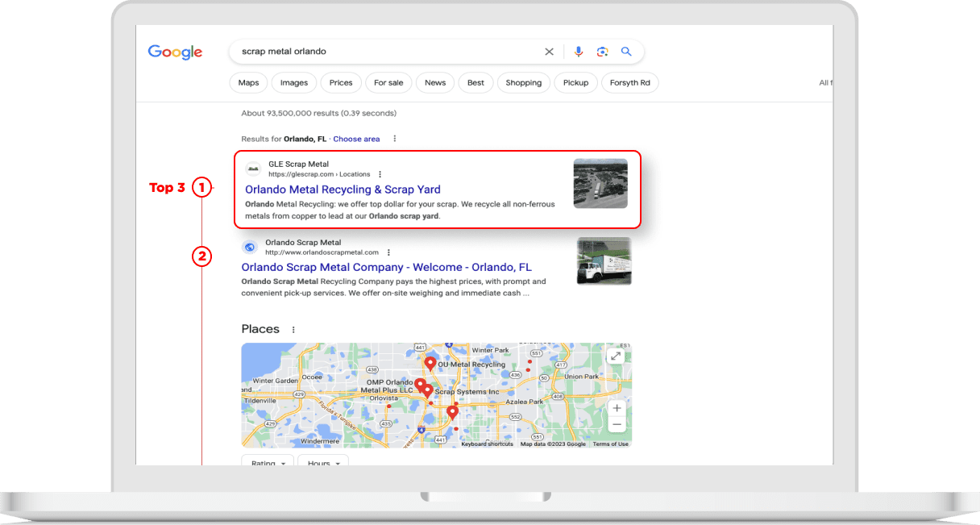Screen dimensions: 980x525
Task: Open Orlando Metal Recycling & Scrap Yard result
Action: point(343,190)
